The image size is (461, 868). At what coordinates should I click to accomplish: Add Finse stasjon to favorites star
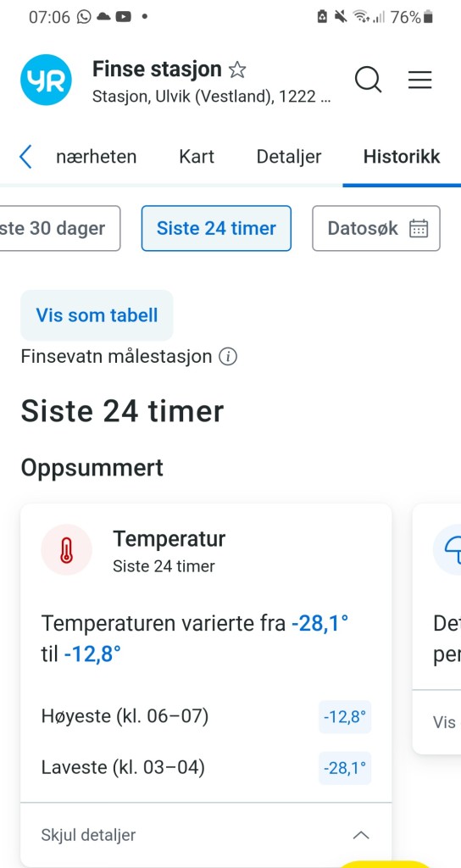tap(237, 70)
